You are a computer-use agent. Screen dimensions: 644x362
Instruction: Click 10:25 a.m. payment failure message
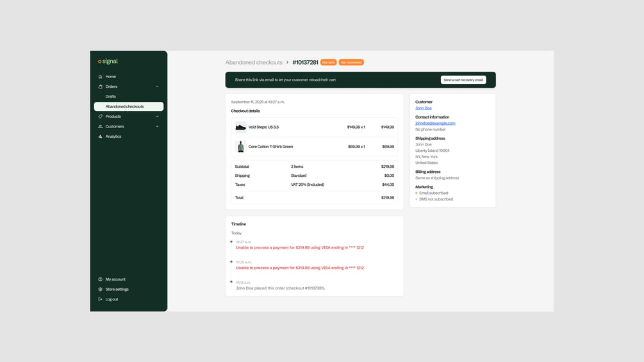[x=300, y=268]
